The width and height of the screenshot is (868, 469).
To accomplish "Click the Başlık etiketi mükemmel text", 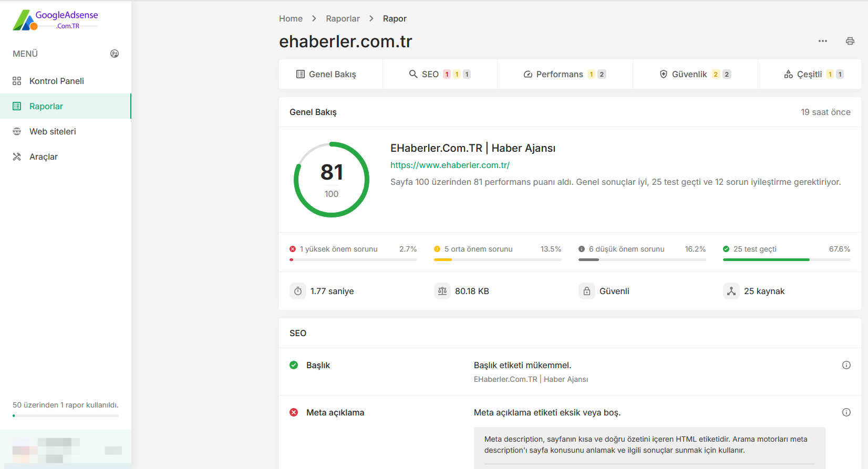I will tap(522, 365).
